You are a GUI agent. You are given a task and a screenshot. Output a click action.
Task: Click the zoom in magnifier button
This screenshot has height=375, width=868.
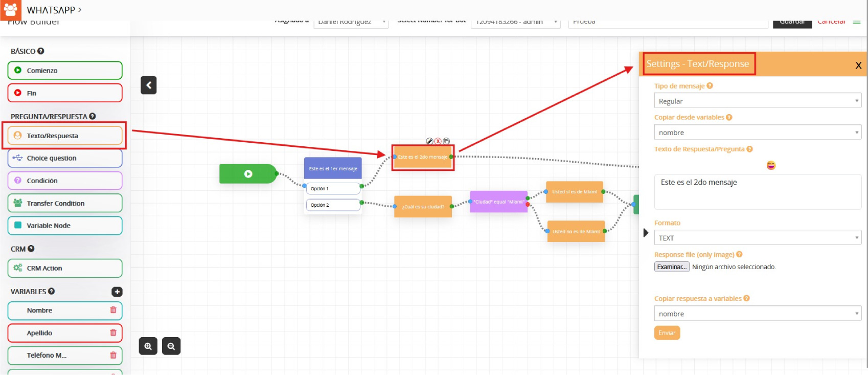(x=148, y=346)
